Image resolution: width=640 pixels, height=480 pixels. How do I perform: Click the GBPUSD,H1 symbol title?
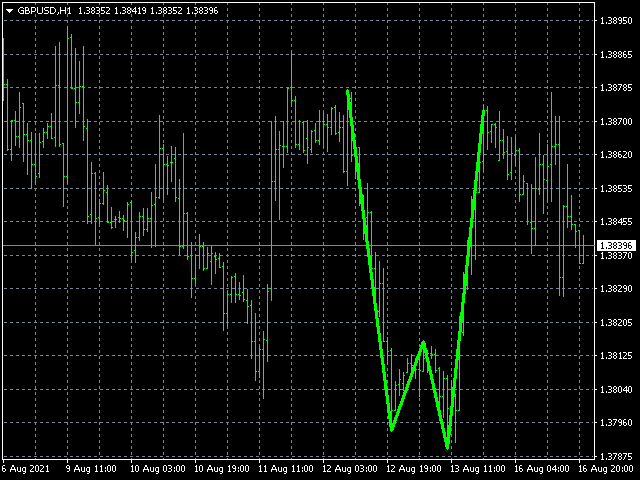tap(44, 9)
